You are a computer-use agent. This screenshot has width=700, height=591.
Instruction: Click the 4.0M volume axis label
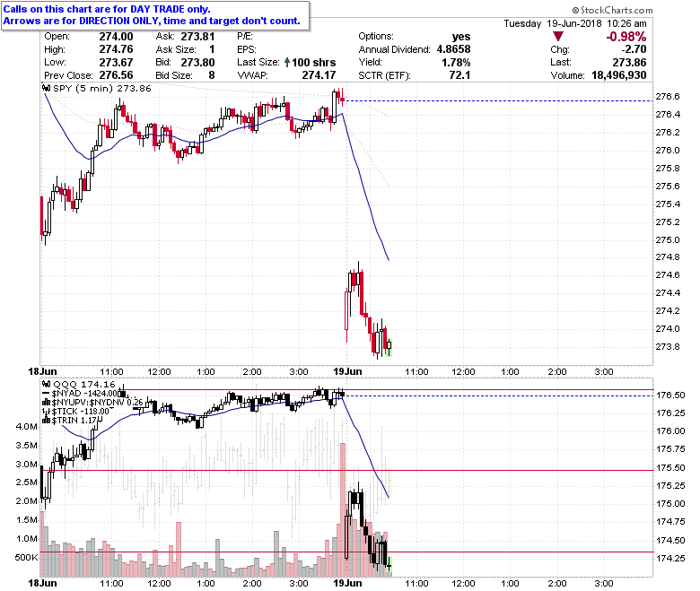[27, 426]
